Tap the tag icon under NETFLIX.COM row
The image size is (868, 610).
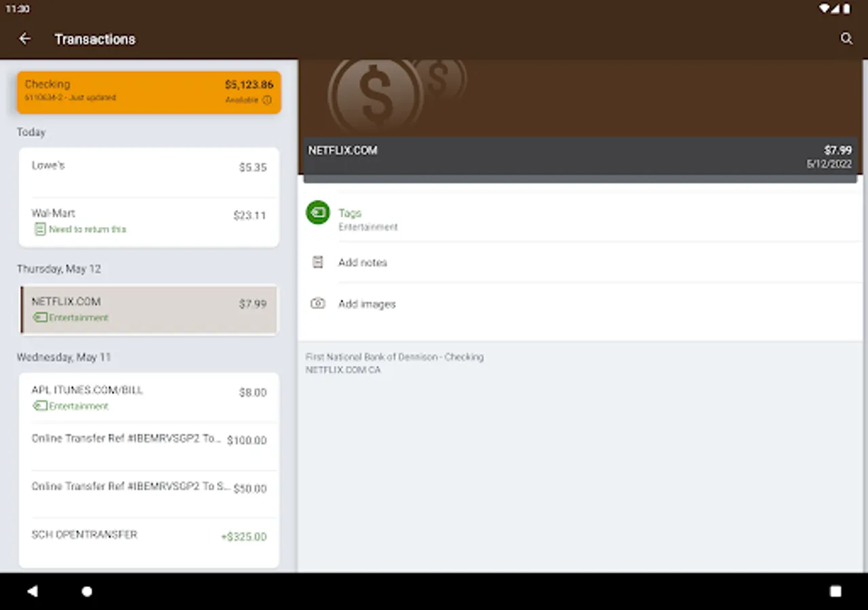tap(40, 317)
